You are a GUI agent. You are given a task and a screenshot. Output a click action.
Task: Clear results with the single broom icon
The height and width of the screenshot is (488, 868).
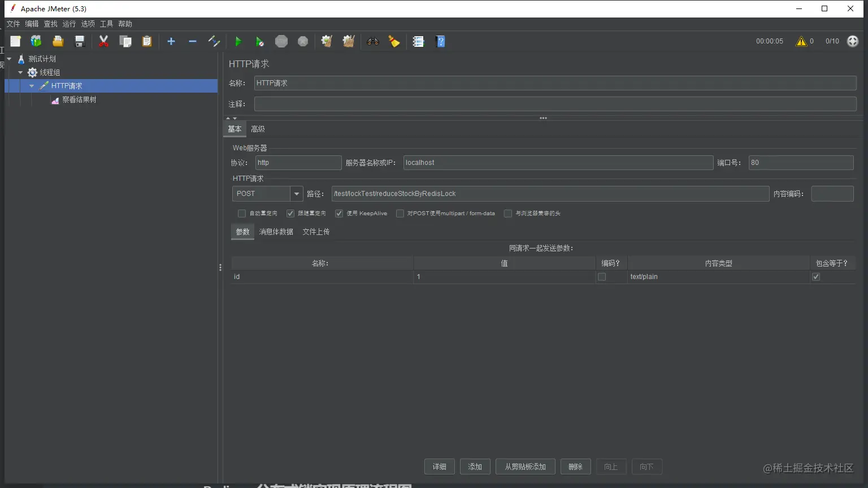coord(327,41)
